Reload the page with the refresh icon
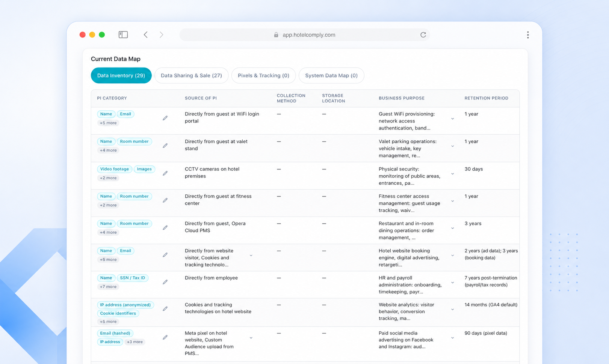The width and height of the screenshot is (609, 364). (423, 35)
